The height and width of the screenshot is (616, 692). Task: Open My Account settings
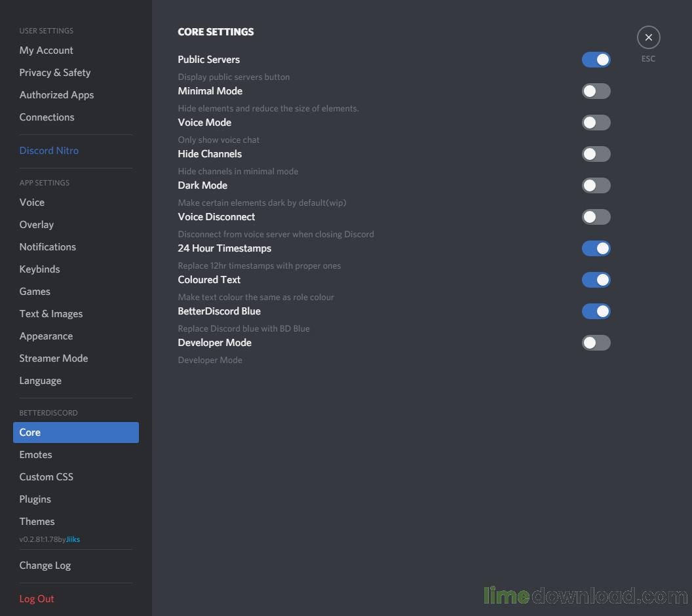pyautogui.click(x=76, y=50)
